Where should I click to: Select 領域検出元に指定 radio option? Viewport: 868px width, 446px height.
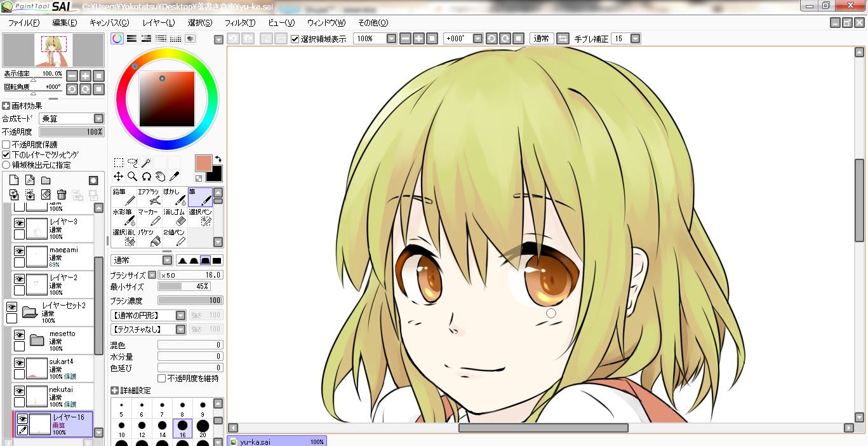coord(6,165)
